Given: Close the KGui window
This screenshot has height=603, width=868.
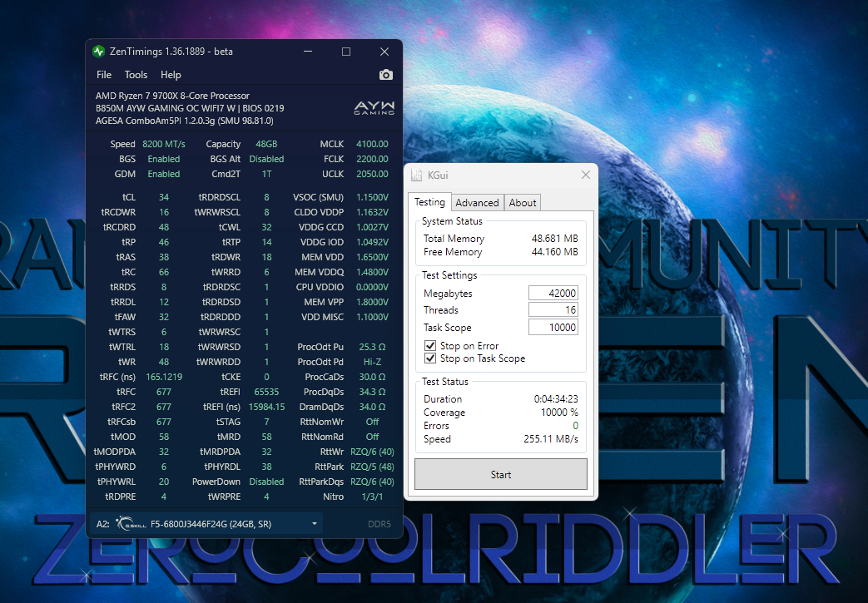Looking at the screenshot, I should point(586,175).
